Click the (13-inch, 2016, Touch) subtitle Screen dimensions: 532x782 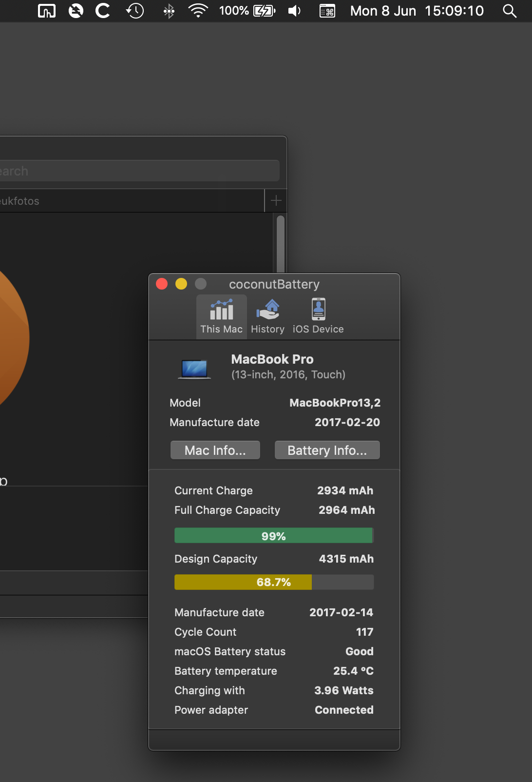click(x=288, y=374)
